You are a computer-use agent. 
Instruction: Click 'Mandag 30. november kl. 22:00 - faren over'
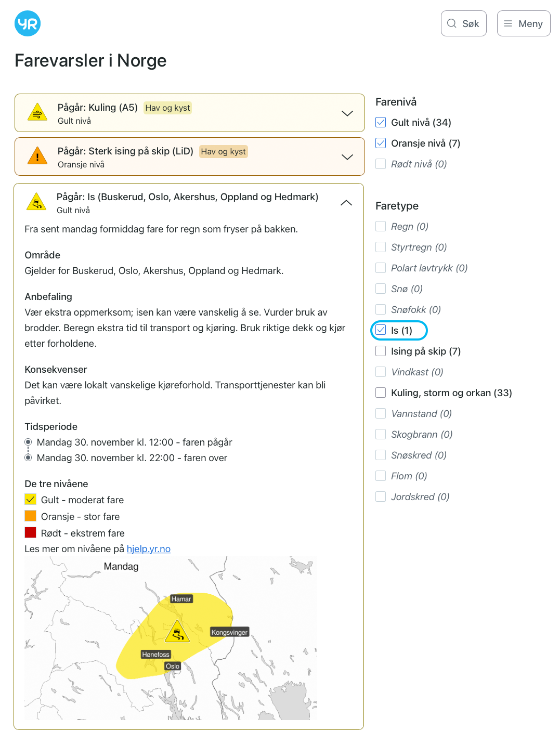tap(132, 458)
